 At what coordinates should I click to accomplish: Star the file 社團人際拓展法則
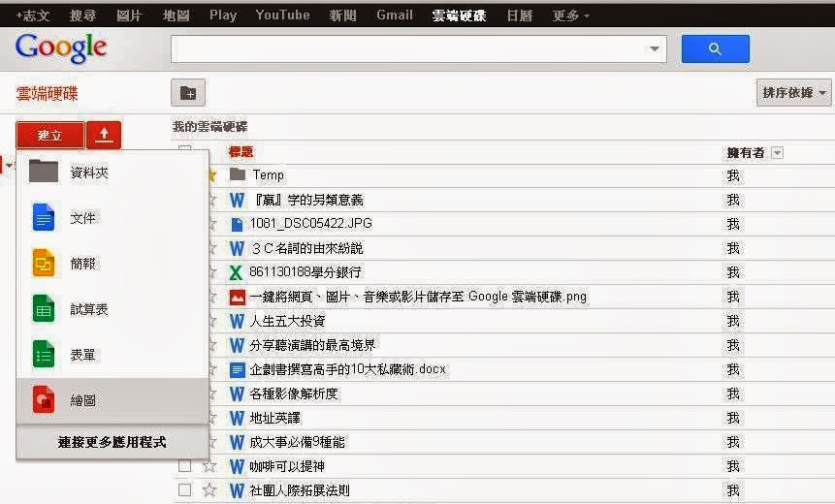209,490
